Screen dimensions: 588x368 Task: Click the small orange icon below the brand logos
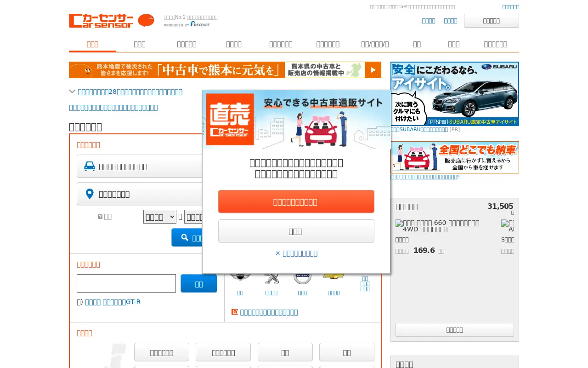tap(235, 312)
